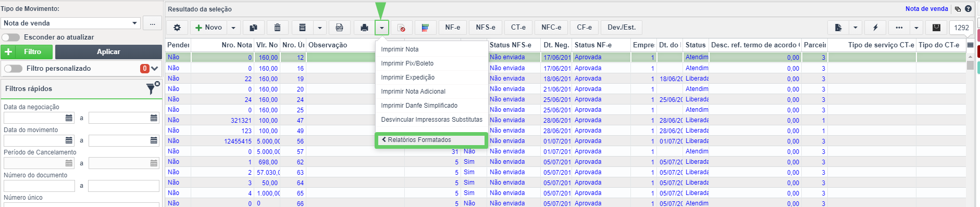Screen dimensions: 980x207
Task: Click the second Número do documento input
Action: click(x=123, y=186)
